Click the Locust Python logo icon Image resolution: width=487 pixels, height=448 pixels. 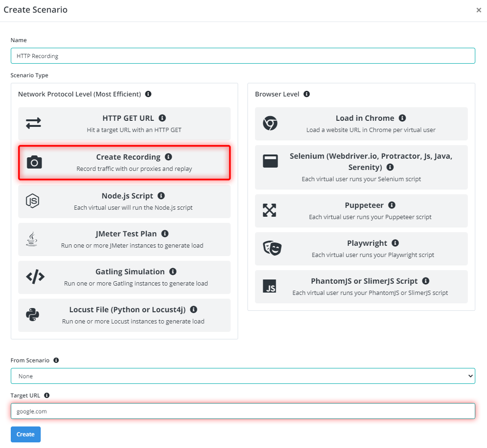(x=33, y=315)
